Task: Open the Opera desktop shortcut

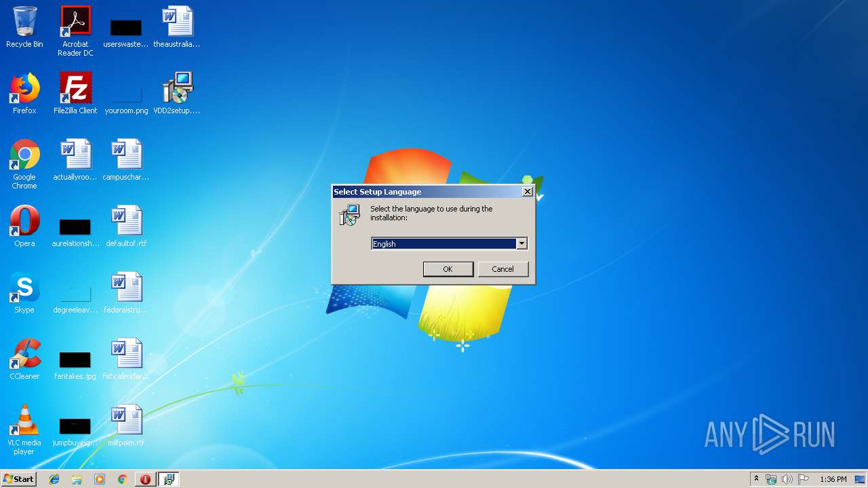Action: pyautogui.click(x=24, y=226)
